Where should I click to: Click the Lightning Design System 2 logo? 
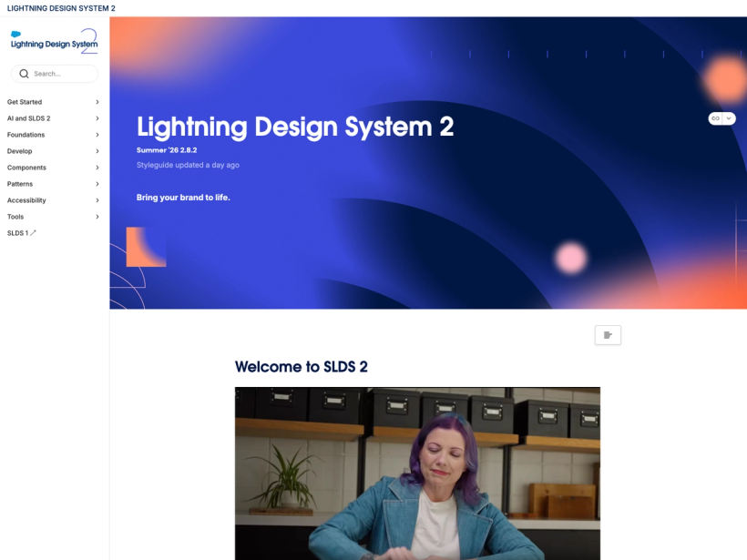pyautogui.click(x=54, y=41)
